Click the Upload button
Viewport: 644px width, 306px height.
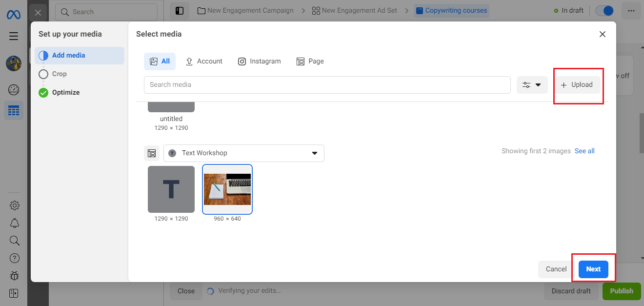click(577, 85)
